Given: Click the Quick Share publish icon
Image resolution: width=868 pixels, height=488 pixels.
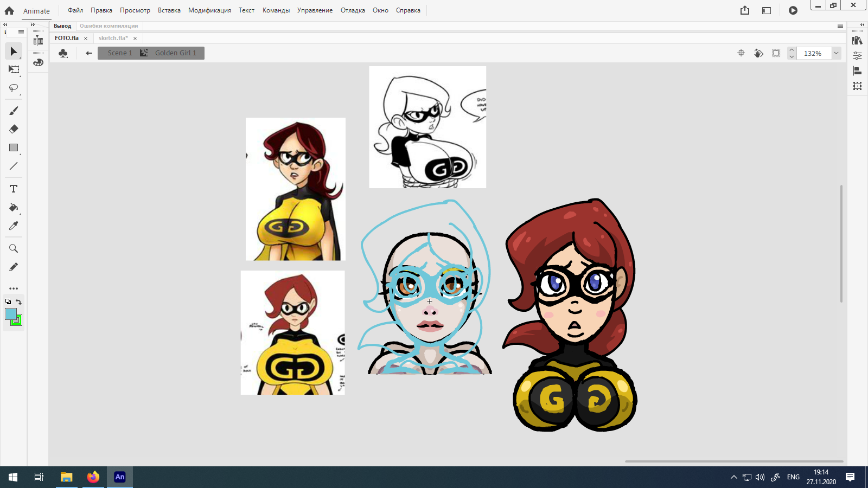Looking at the screenshot, I should [x=745, y=10].
